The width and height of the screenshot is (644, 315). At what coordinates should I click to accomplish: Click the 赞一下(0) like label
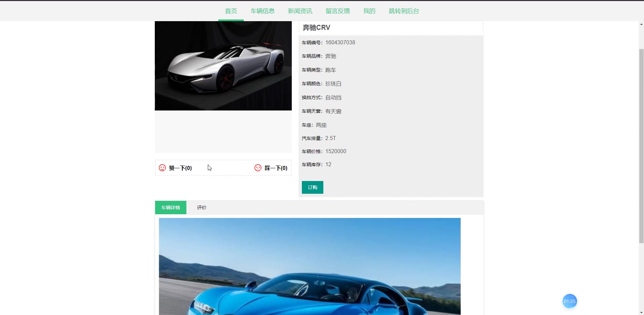tap(180, 168)
